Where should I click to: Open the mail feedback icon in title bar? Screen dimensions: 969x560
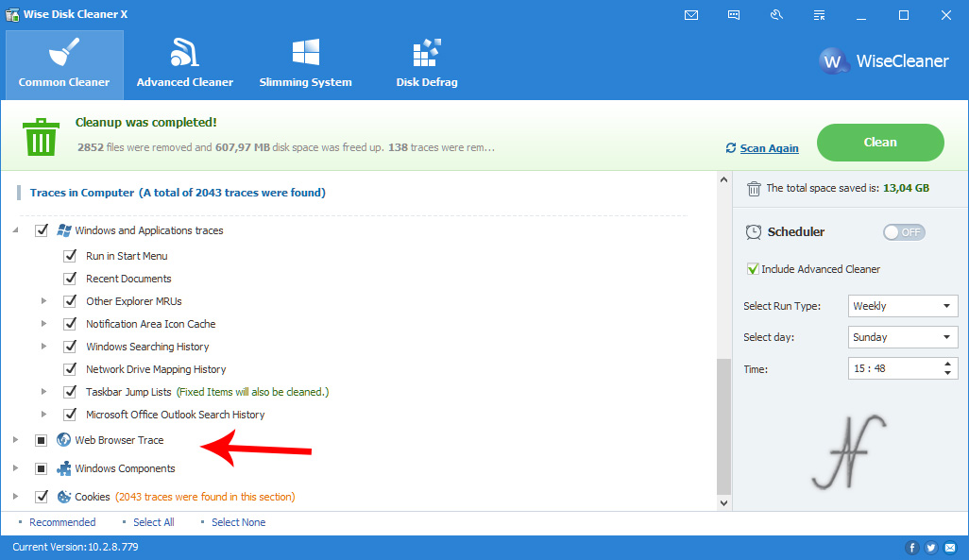click(691, 15)
